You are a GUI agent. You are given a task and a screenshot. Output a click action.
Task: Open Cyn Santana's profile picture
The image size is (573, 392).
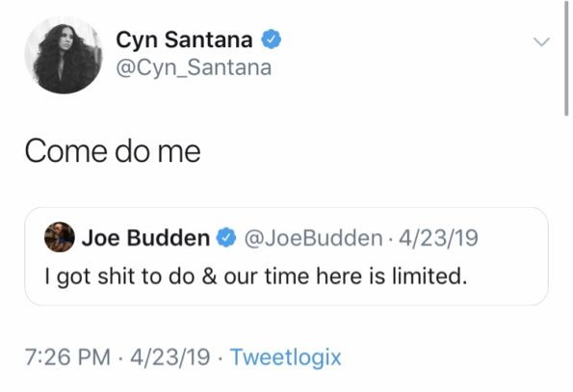pos(64,55)
